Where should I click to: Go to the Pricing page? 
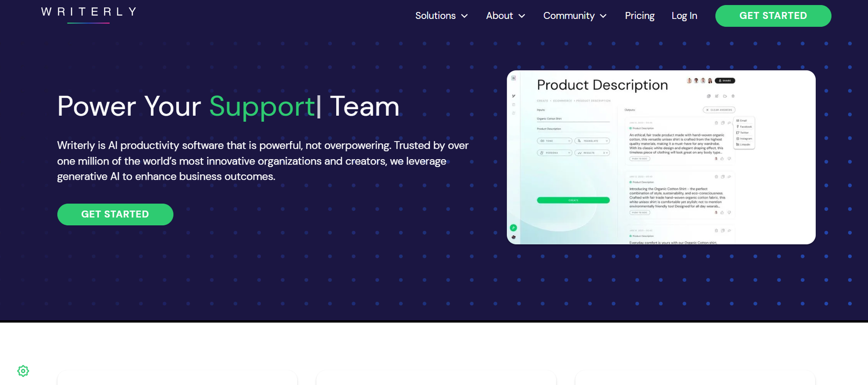(640, 16)
